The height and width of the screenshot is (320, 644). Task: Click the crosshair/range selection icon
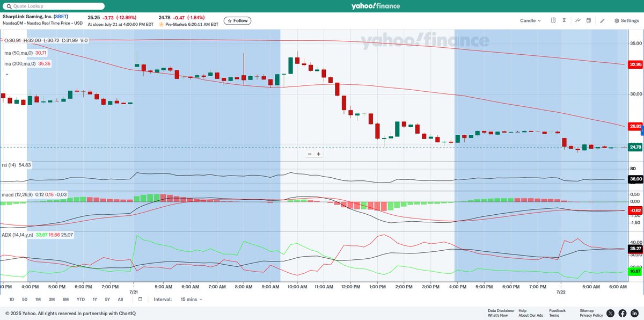pos(553,21)
